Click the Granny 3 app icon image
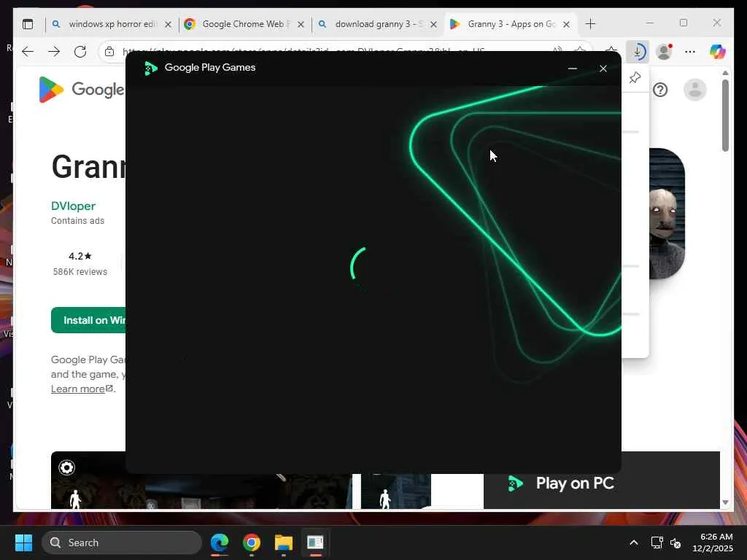 (x=667, y=214)
